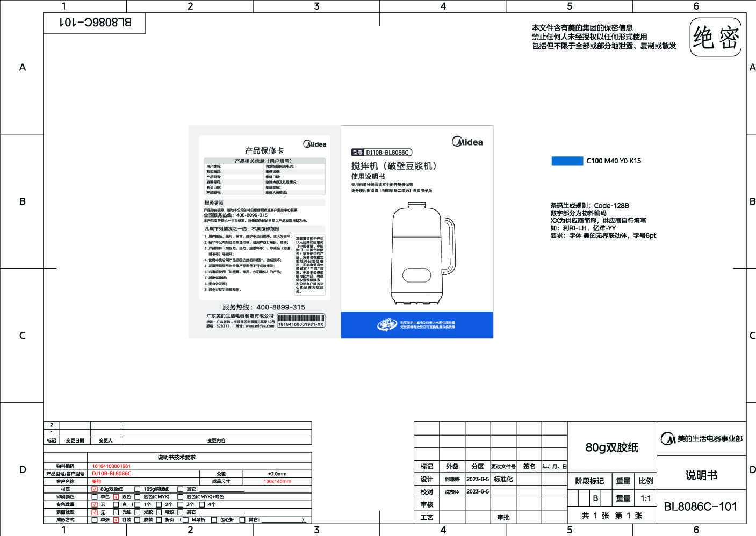This screenshot has width=756, height=536.
Task: Click the 型号 DJ10B-BL8086C model badge
Action: (381, 153)
